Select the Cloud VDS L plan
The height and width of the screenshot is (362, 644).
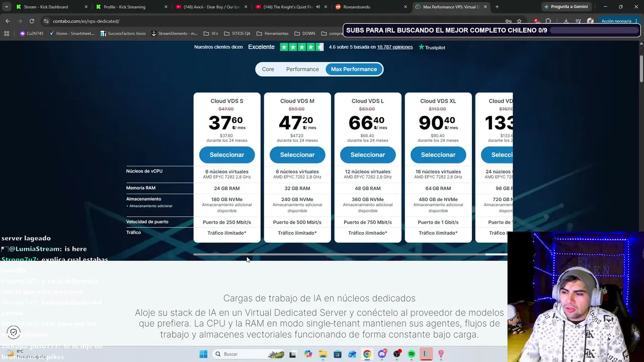tap(368, 155)
